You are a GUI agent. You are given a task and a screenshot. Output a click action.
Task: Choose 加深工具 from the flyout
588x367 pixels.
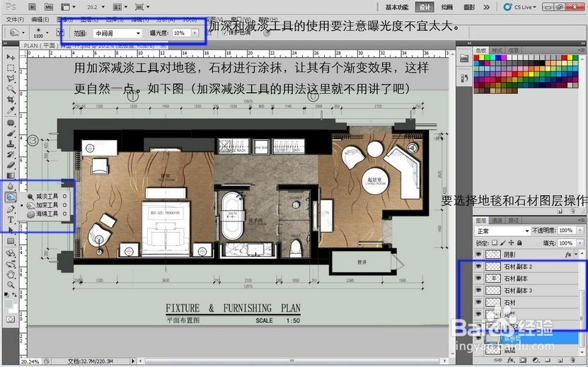point(47,205)
